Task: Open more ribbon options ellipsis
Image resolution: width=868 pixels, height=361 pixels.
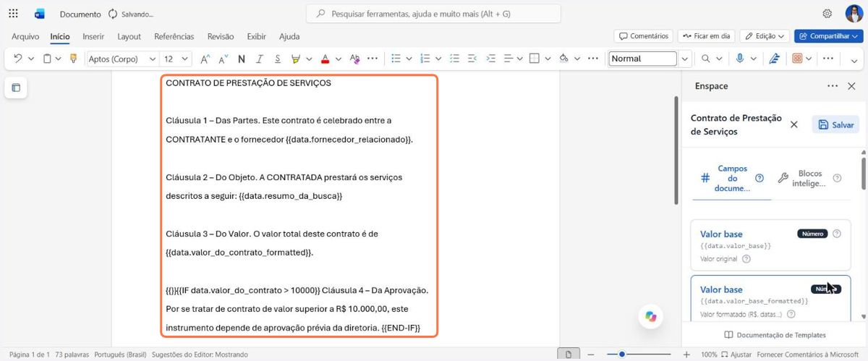Action: coord(829,59)
